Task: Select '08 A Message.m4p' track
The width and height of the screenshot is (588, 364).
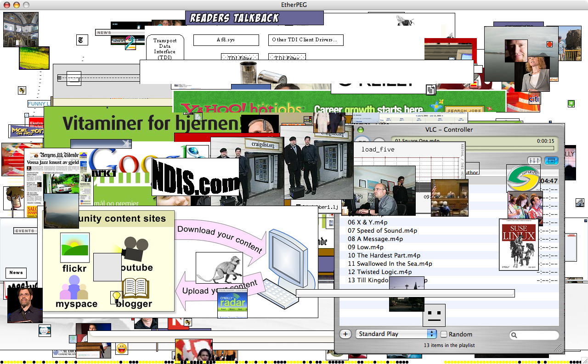Action: [x=375, y=239]
